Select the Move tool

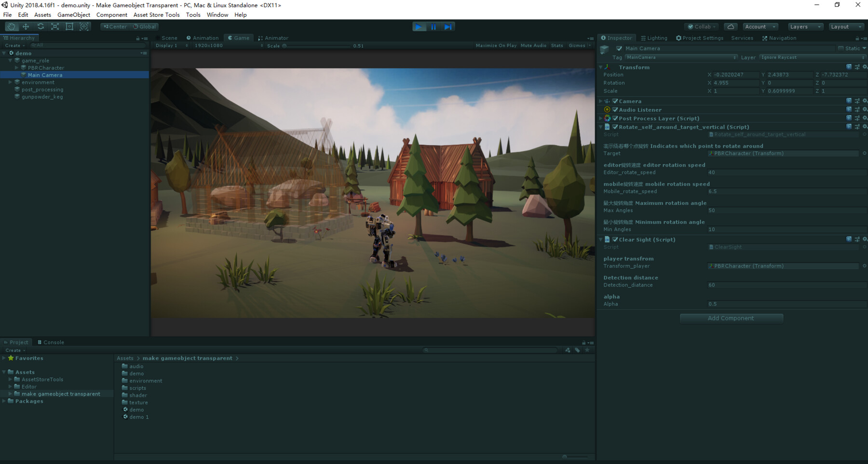point(26,27)
